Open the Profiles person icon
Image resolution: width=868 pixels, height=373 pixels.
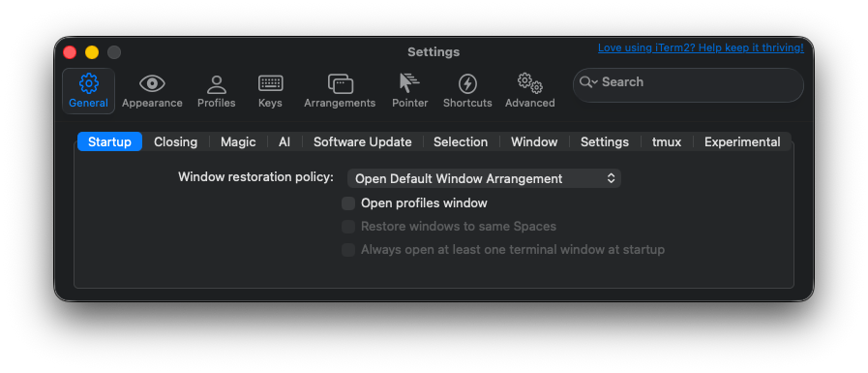(x=217, y=84)
